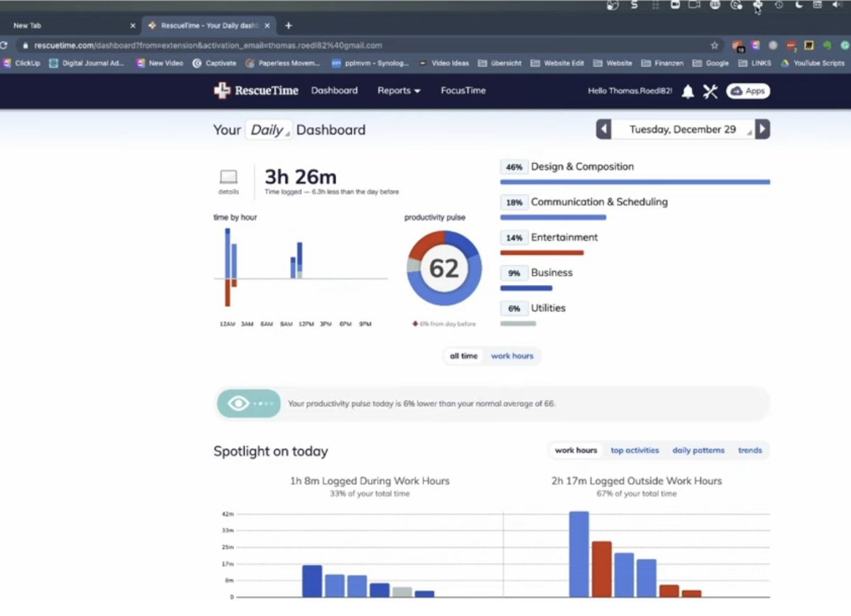
Task: Go to next day arrow
Action: [762, 130]
